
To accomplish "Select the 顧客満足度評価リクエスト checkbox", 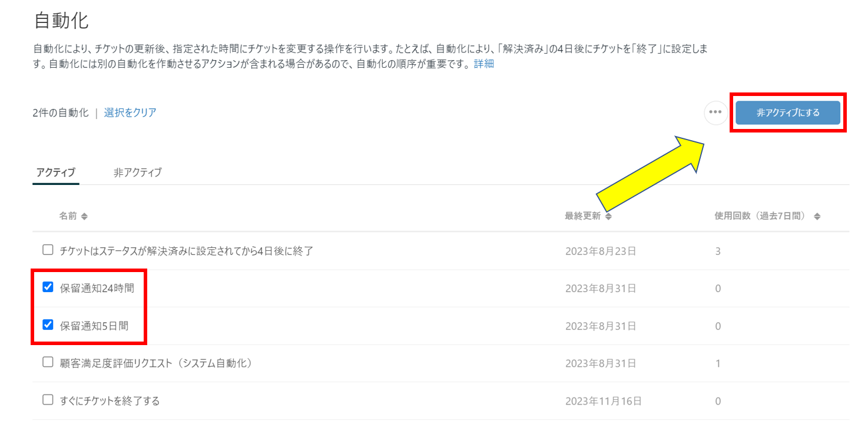I will point(48,362).
